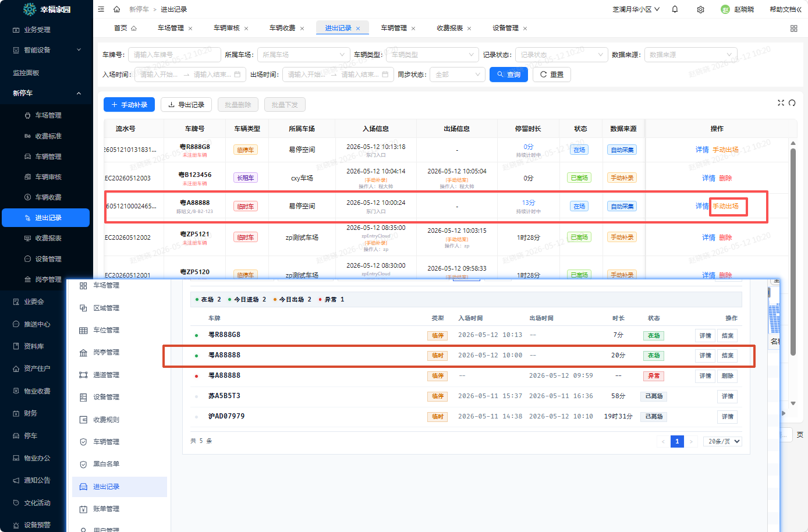Open the settings gear icon

[700, 9]
